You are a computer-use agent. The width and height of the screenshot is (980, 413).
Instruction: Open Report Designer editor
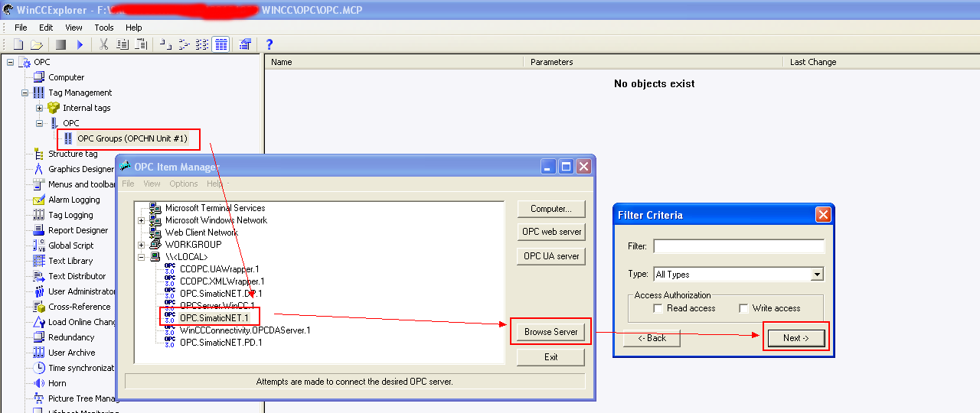pyautogui.click(x=78, y=230)
